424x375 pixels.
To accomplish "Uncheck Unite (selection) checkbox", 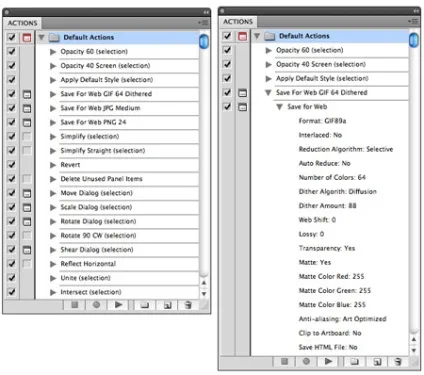I will [12, 278].
